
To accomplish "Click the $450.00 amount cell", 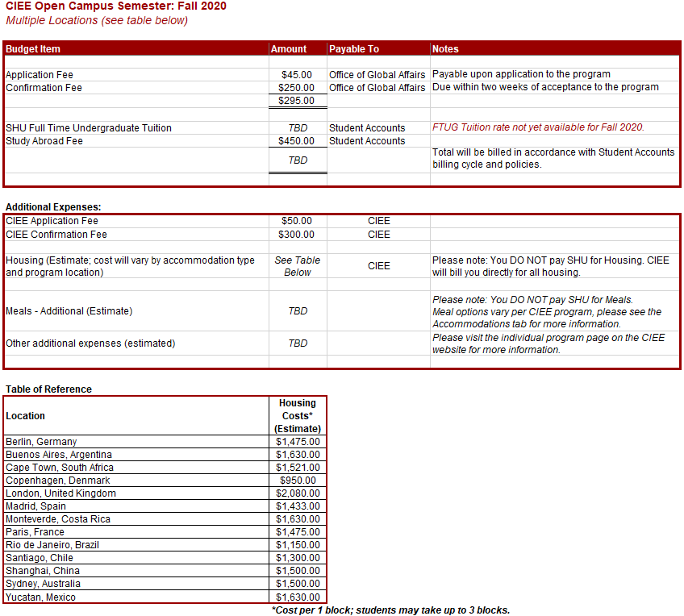I will (x=296, y=141).
